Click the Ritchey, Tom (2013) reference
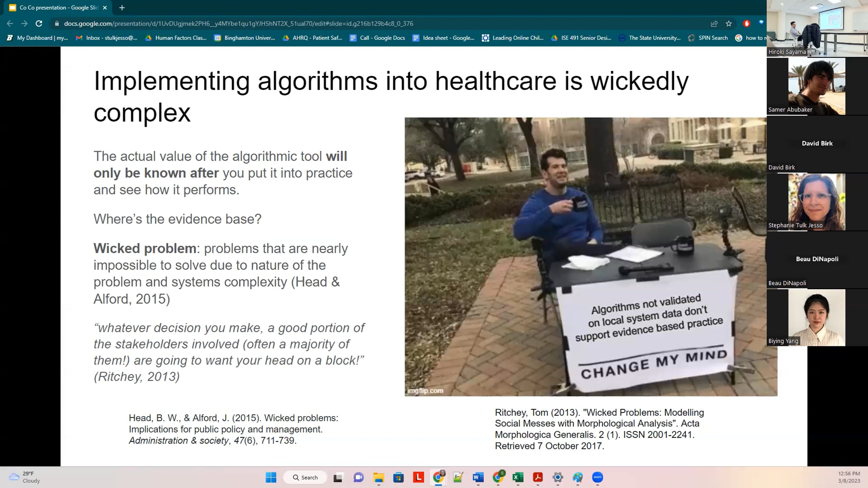The height and width of the screenshot is (488, 868). tap(600, 429)
